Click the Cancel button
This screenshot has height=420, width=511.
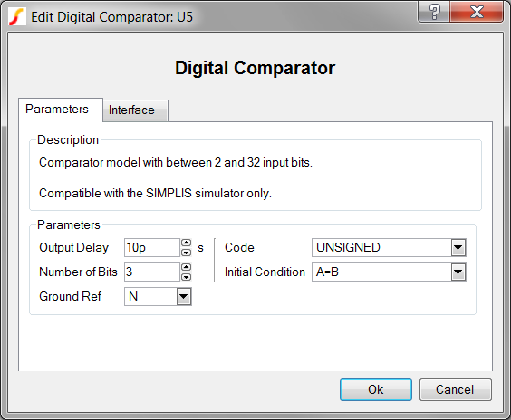(x=455, y=389)
